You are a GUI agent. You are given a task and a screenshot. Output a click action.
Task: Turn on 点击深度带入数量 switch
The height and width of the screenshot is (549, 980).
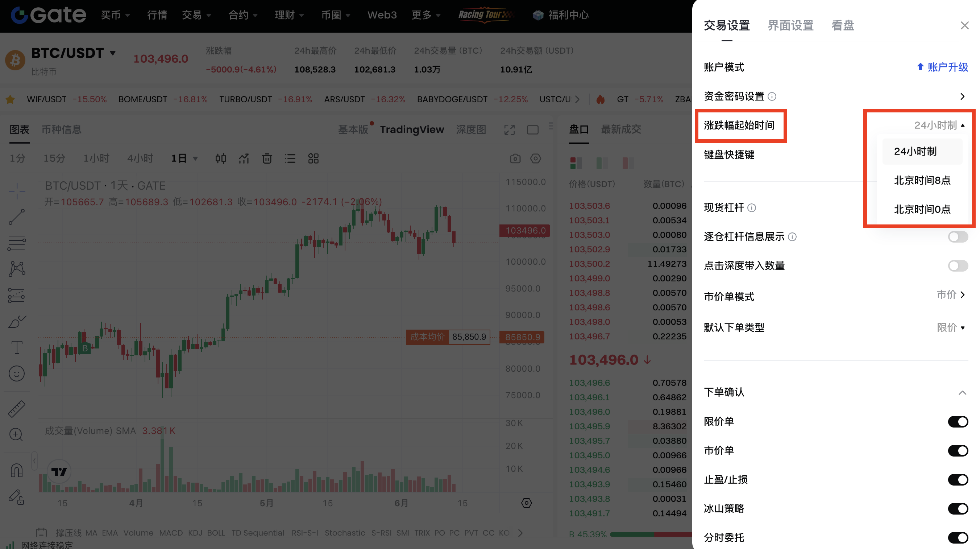point(957,266)
